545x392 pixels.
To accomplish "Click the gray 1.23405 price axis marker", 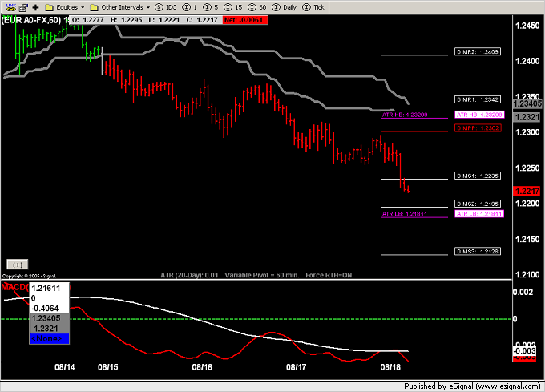I will click(x=527, y=103).
